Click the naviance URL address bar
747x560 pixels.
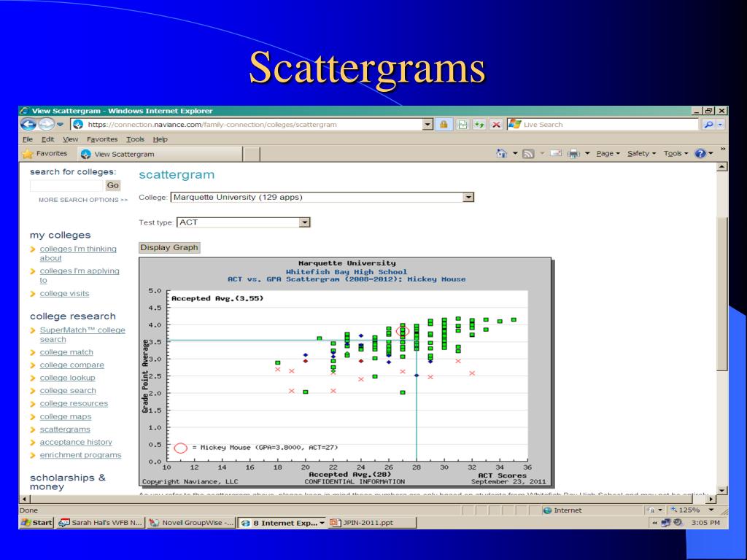pyautogui.click(x=247, y=125)
